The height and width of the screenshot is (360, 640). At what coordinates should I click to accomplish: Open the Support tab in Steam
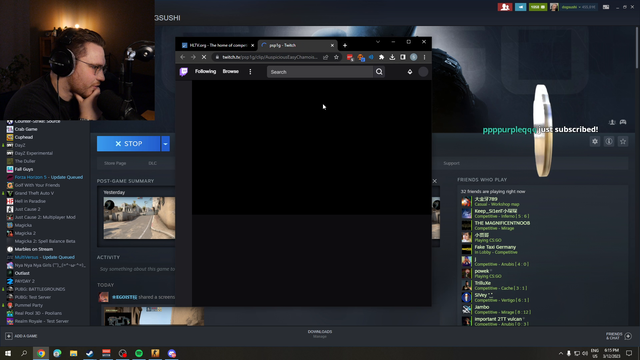pos(451,163)
